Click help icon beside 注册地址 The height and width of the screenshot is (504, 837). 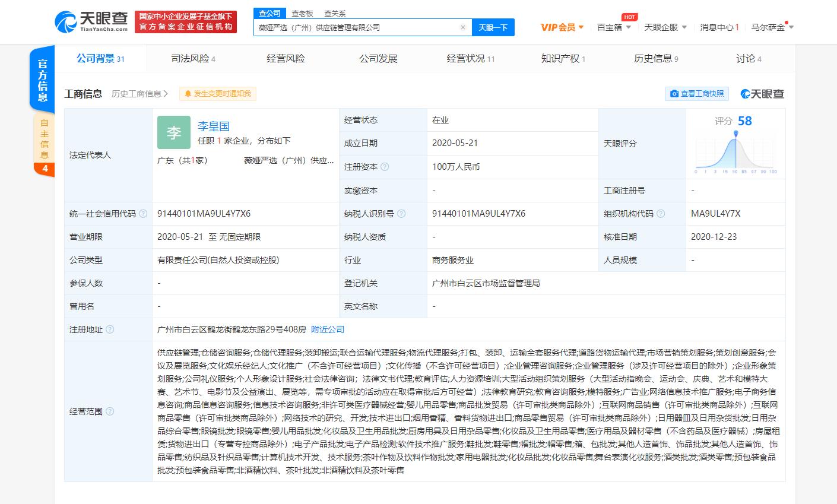pos(110,329)
